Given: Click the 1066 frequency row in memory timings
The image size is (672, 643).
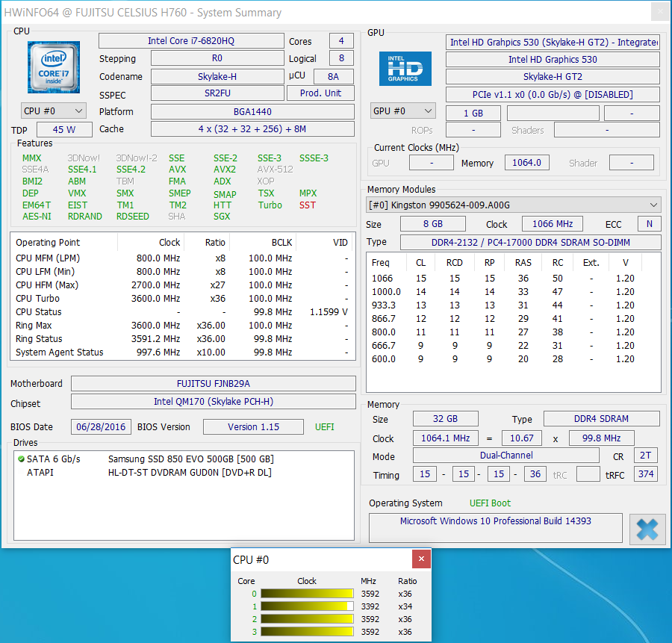Looking at the screenshot, I should pos(514,279).
